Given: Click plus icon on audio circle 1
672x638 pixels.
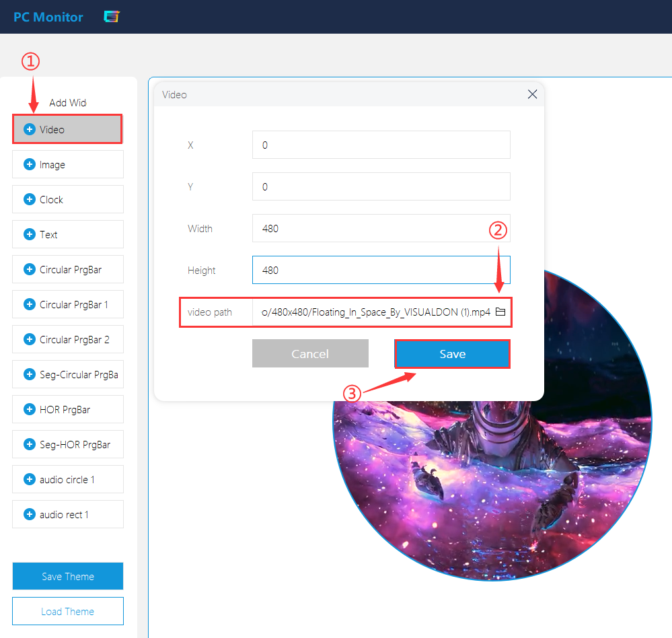Looking at the screenshot, I should click(x=29, y=479).
